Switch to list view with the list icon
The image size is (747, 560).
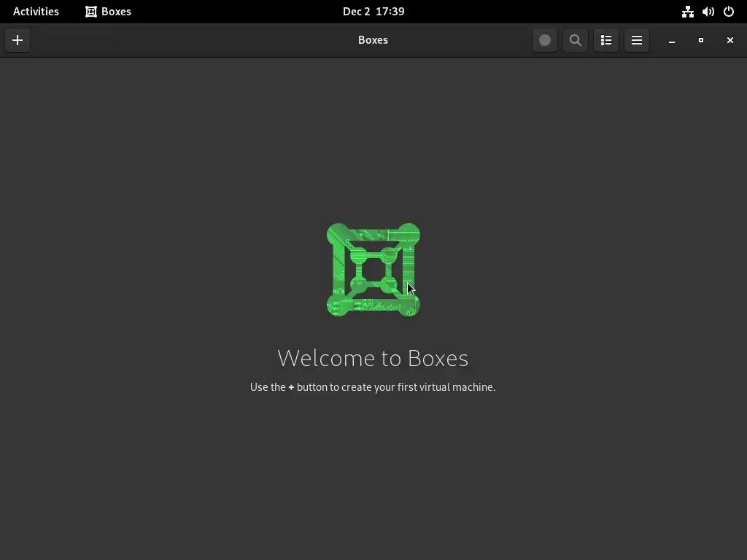coord(606,40)
